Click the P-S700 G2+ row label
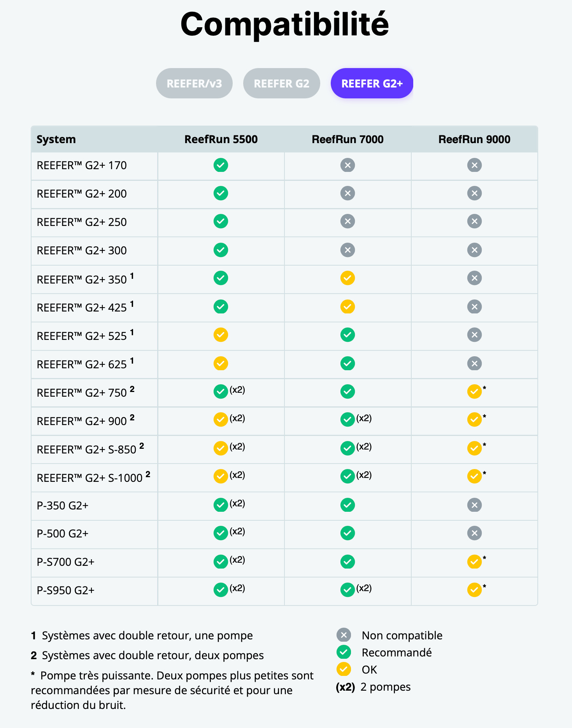Image resolution: width=572 pixels, height=728 pixels. [x=66, y=562]
